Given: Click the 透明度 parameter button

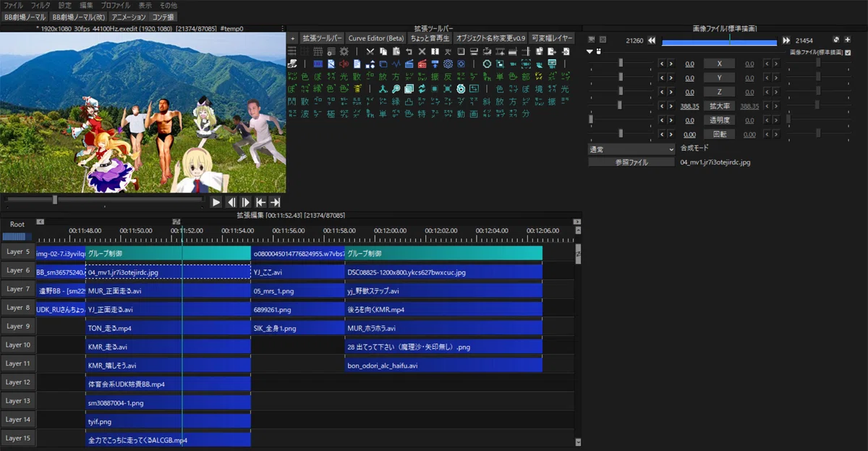Looking at the screenshot, I should [719, 120].
